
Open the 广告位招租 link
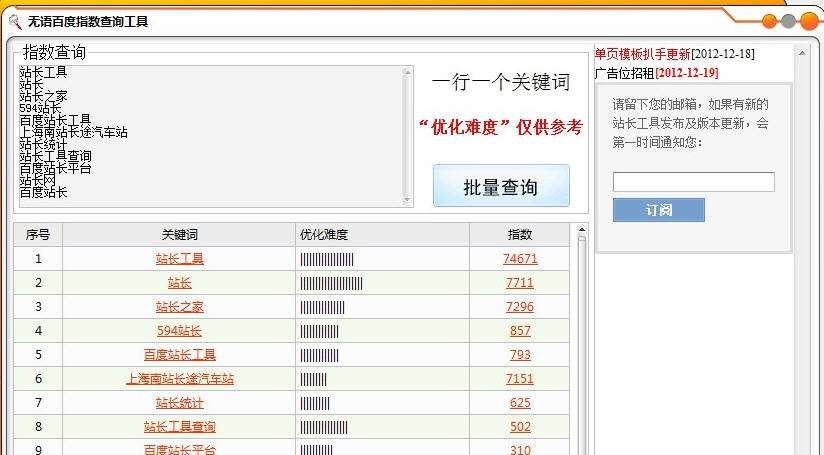click(x=624, y=73)
